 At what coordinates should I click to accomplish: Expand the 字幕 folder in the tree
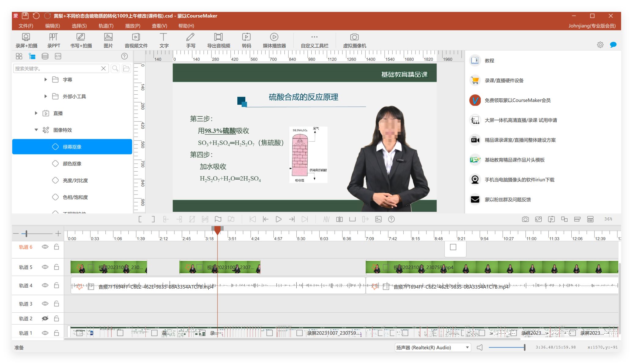click(46, 80)
